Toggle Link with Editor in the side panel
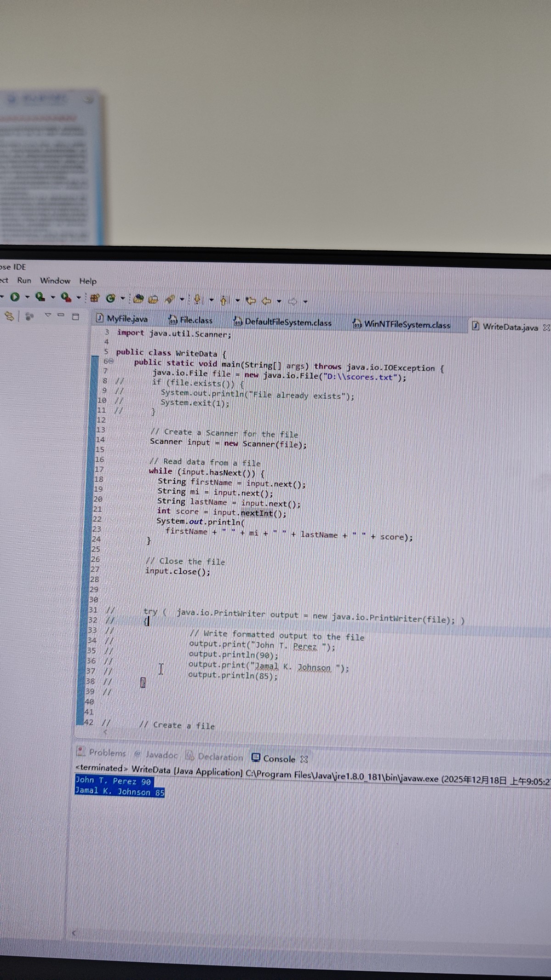This screenshot has height=980, width=551. 9,316
